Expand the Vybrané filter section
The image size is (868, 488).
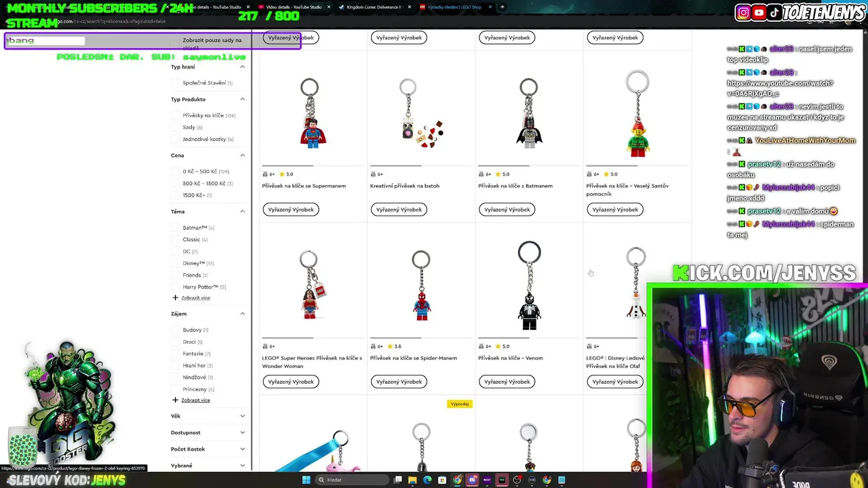(208, 466)
